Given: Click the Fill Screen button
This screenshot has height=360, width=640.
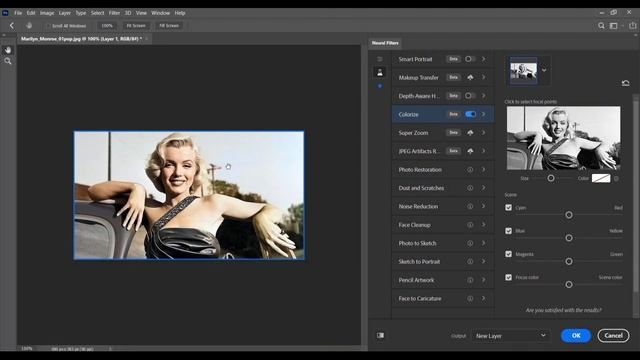Looking at the screenshot, I should coord(169,26).
